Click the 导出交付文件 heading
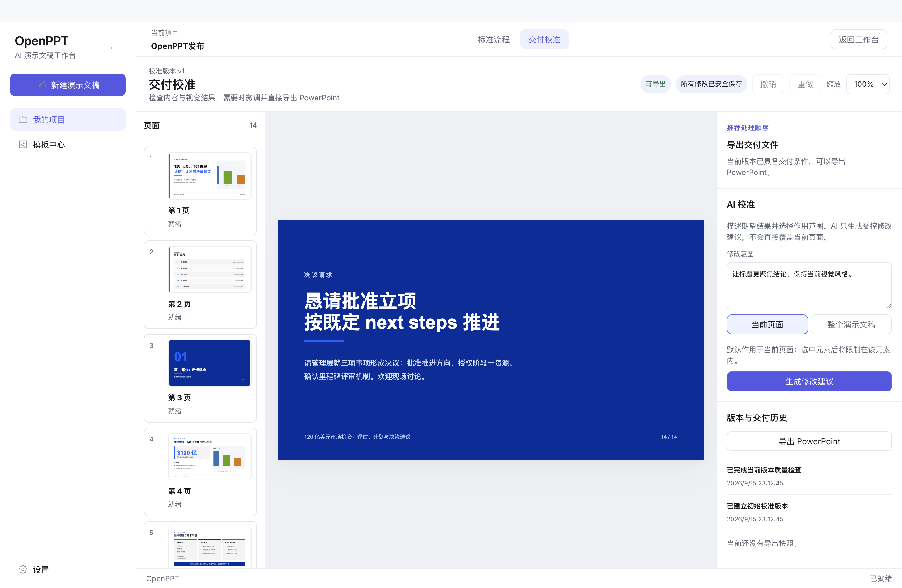Image resolution: width=902 pixels, height=588 pixels. [x=752, y=145]
